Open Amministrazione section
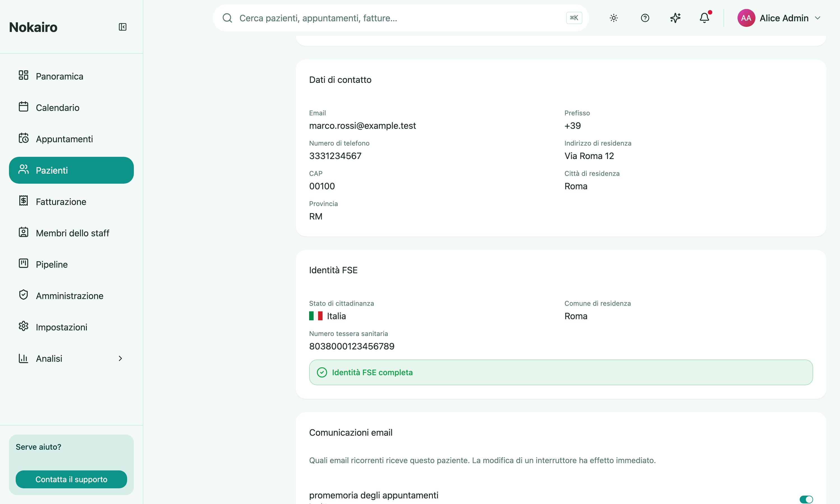840x504 pixels. click(71, 296)
